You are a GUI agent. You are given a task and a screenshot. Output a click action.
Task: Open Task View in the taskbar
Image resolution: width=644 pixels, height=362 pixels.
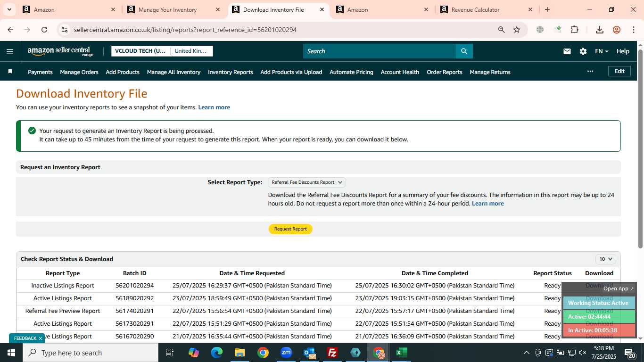pos(170,353)
